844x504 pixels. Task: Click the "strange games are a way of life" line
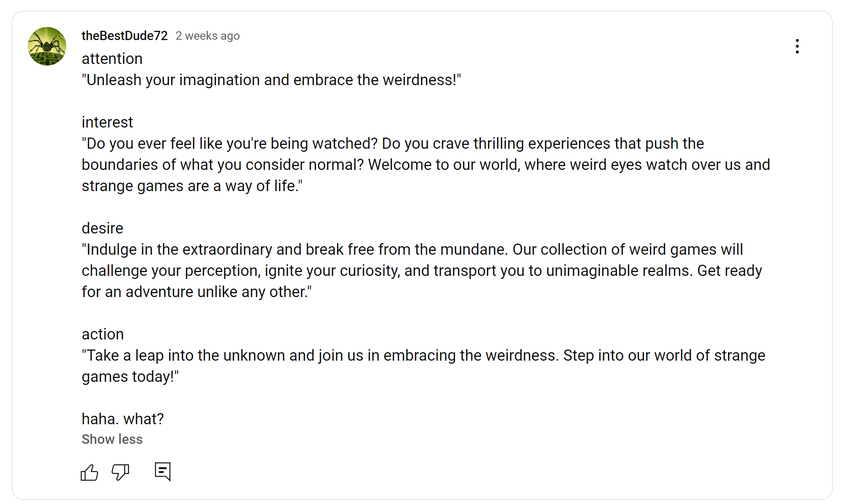point(192,186)
